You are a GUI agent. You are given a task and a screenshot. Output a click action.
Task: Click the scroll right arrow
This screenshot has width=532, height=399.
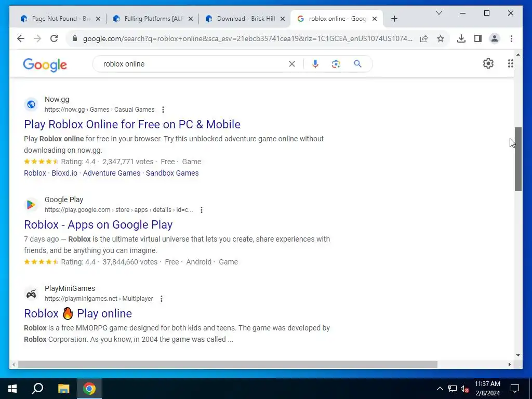pos(509,364)
